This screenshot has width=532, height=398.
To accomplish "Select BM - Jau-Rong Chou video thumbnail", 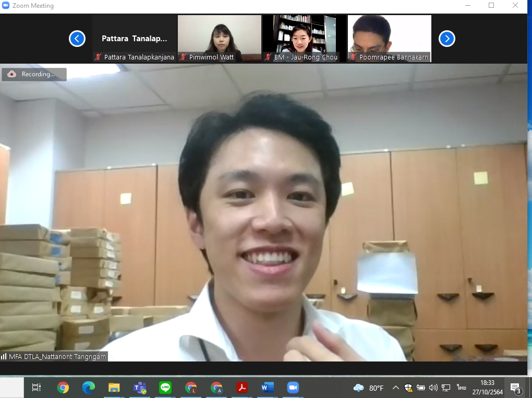I will 305,39.
